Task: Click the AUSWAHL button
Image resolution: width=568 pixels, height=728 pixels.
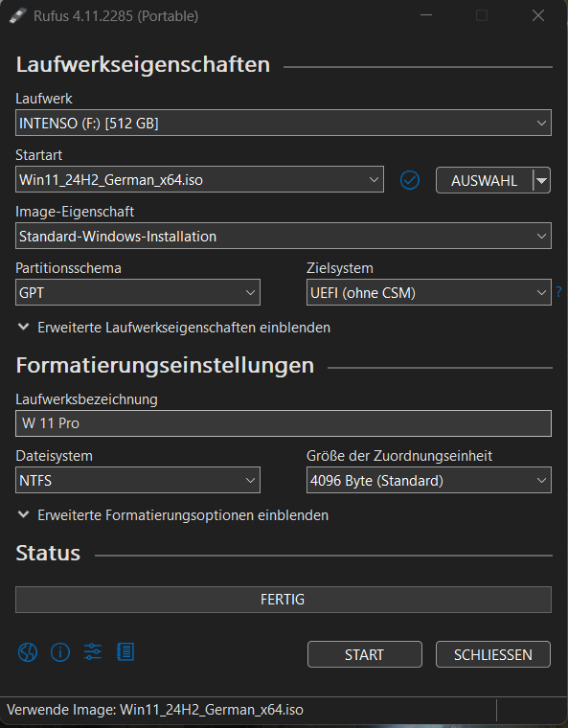Action: tap(484, 180)
